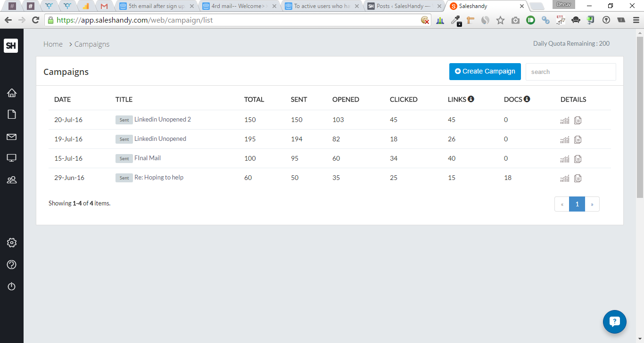644x343 pixels.
Task: Click 'Daily Quota Remaining : 200' text
Action: (571, 43)
